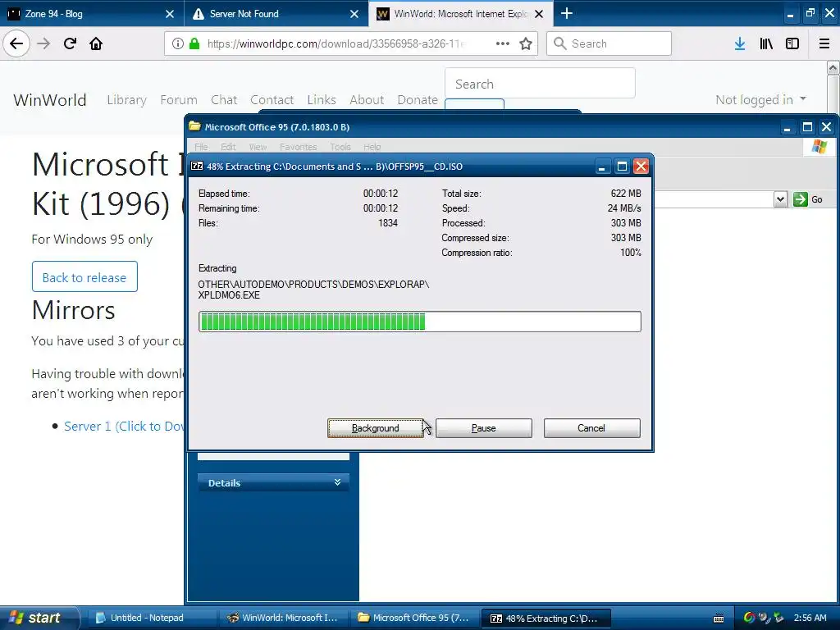The image size is (840, 630).
Task: Switch to Zone 94 - Blog tab
Action: coord(92,13)
